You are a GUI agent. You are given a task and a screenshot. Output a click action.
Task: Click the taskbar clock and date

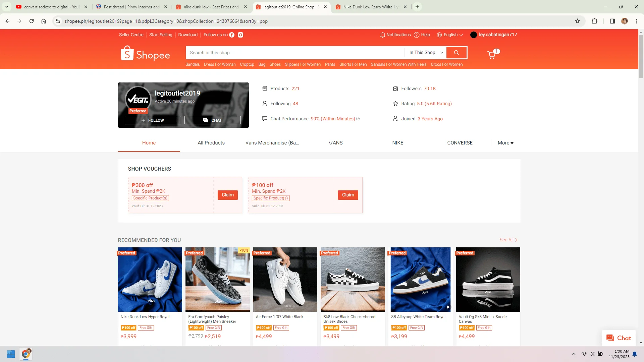pyautogui.click(x=619, y=354)
